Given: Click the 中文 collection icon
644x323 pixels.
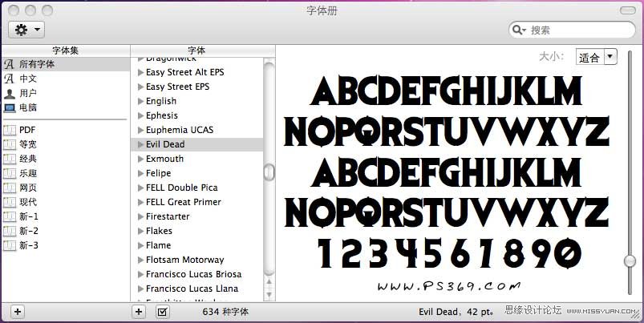Looking at the screenshot, I should pyautogui.click(x=9, y=79).
